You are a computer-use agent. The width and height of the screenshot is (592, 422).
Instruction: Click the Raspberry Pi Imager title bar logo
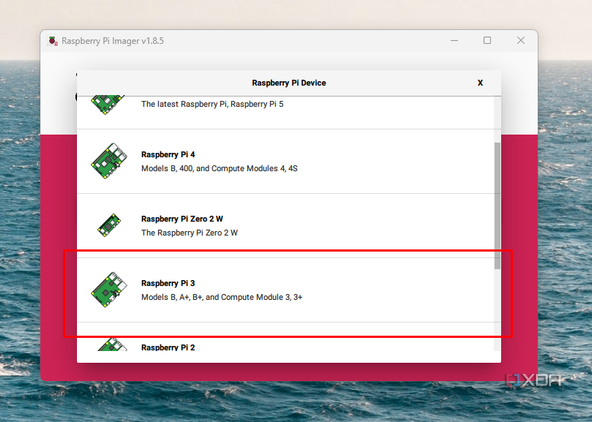[52, 41]
